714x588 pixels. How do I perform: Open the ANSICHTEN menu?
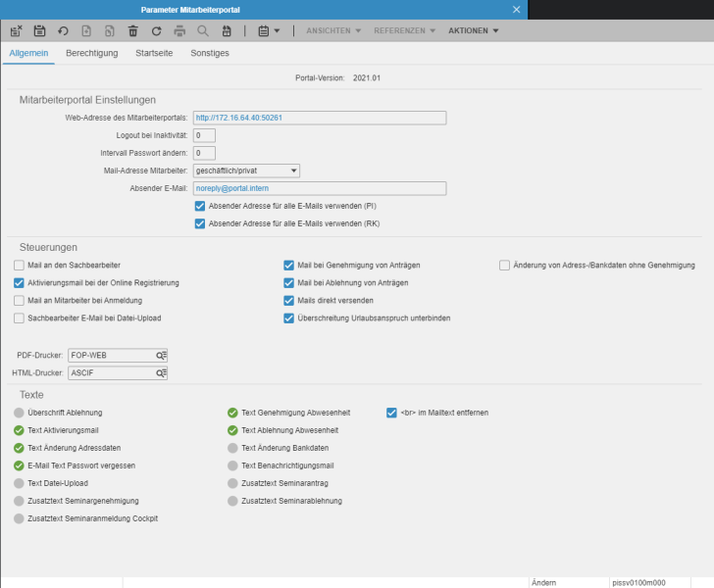point(333,30)
